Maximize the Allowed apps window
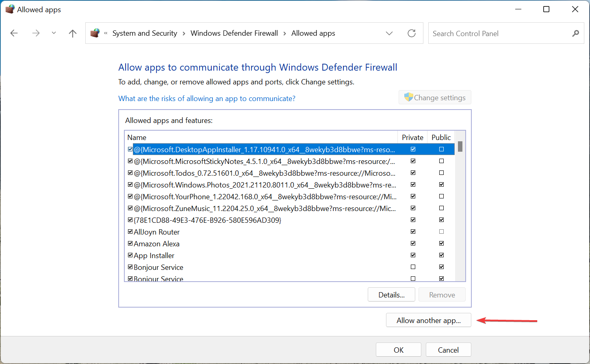 (x=546, y=9)
